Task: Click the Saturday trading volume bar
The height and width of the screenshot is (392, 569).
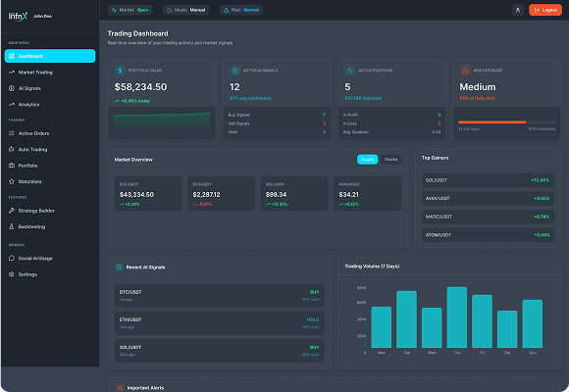Action: pyautogui.click(x=507, y=329)
